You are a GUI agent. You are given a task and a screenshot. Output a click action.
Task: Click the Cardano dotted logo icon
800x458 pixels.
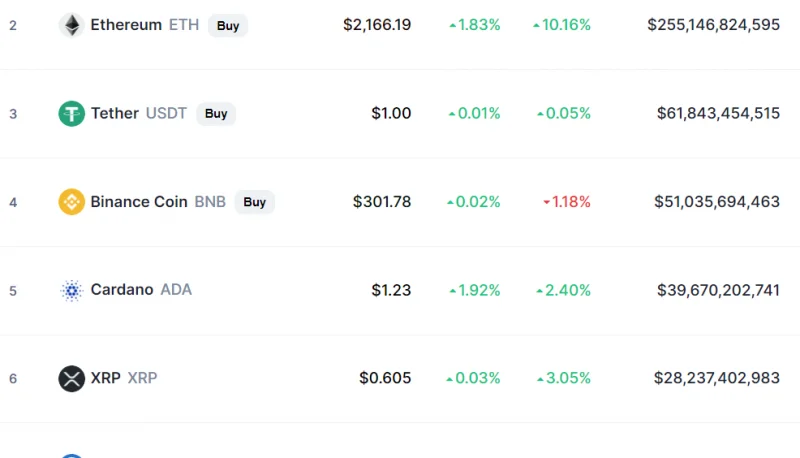tap(71, 290)
